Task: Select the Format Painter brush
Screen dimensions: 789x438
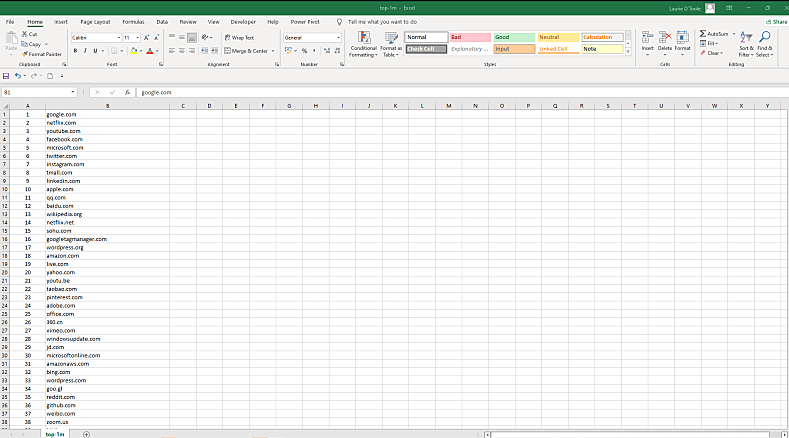Action: coord(25,54)
